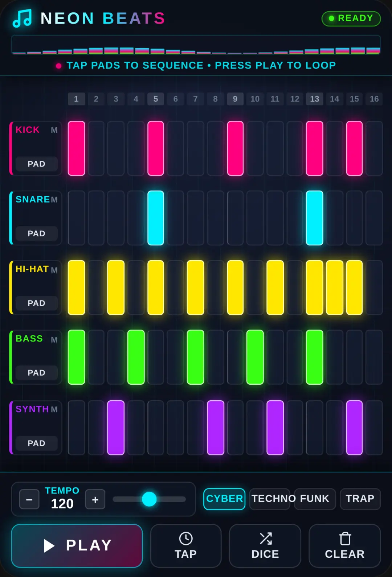
Task: Click step number 9 header
Action: tap(235, 99)
